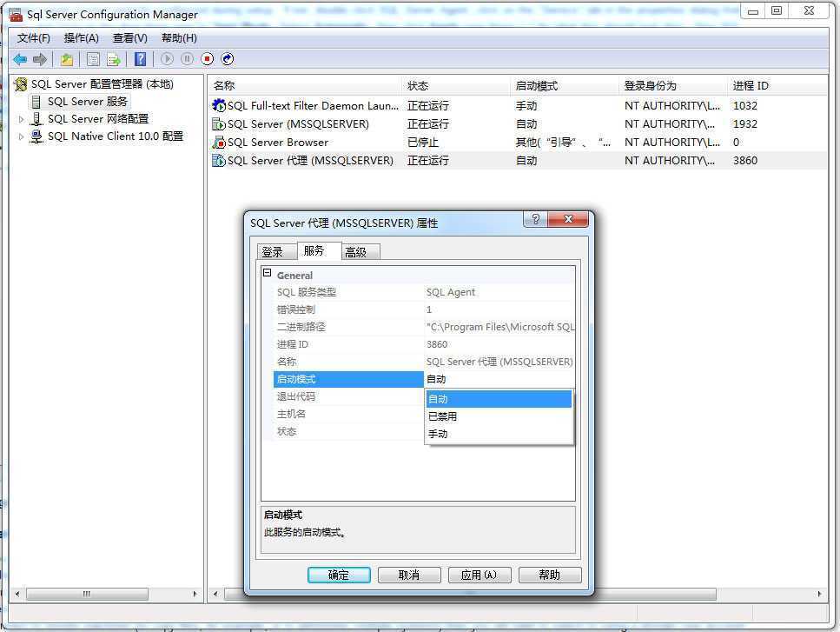Sort by the 登录身份为 column header
The height and width of the screenshot is (632, 840).
tap(673, 86)
